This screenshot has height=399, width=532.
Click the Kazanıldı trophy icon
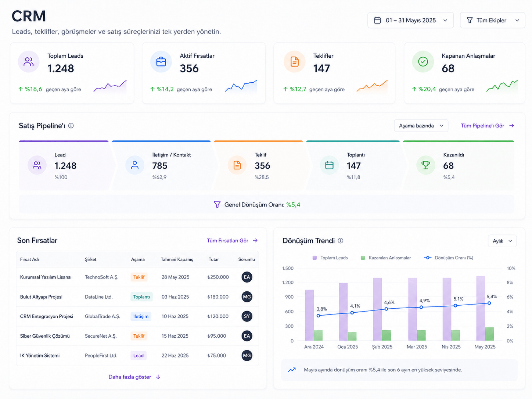point(426,165)
